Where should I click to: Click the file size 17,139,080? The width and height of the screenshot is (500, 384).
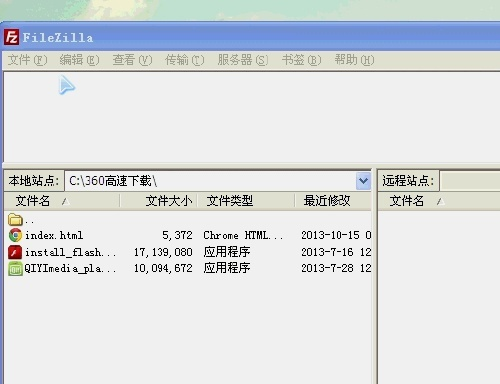[x=163, y=252]
